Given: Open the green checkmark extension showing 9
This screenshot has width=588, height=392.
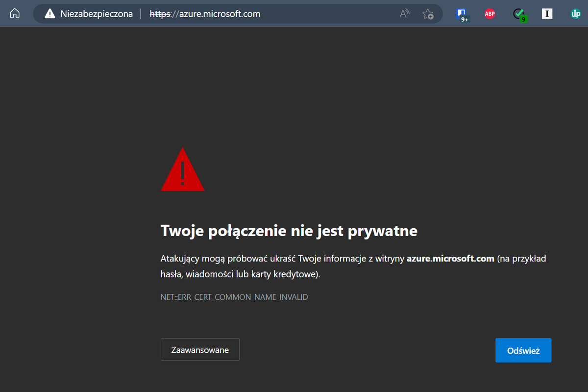Looking at the screenshot, I should pos(519,13).
